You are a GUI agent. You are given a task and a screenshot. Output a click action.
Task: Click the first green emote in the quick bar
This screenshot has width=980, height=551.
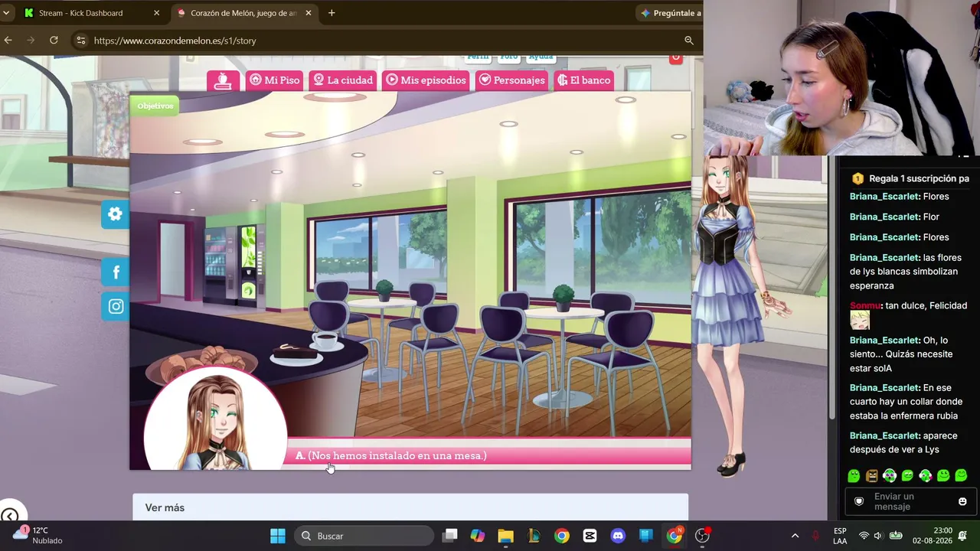pyautogui.click(x=854, y=476)
